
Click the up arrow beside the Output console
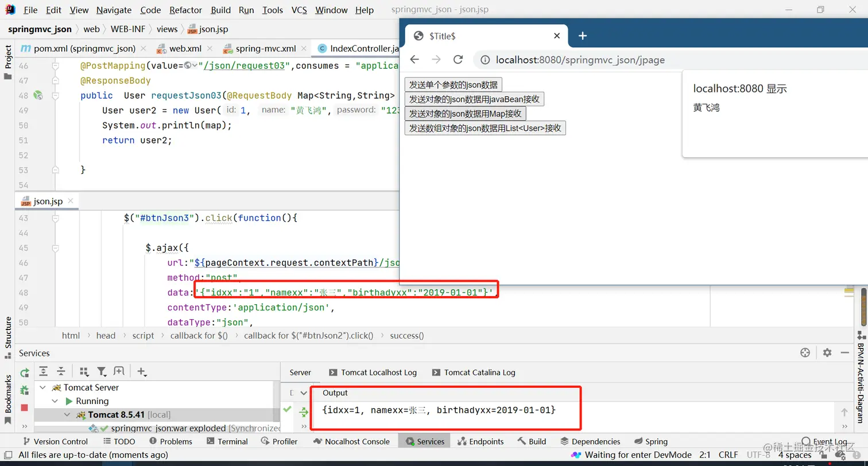point(844,412)
